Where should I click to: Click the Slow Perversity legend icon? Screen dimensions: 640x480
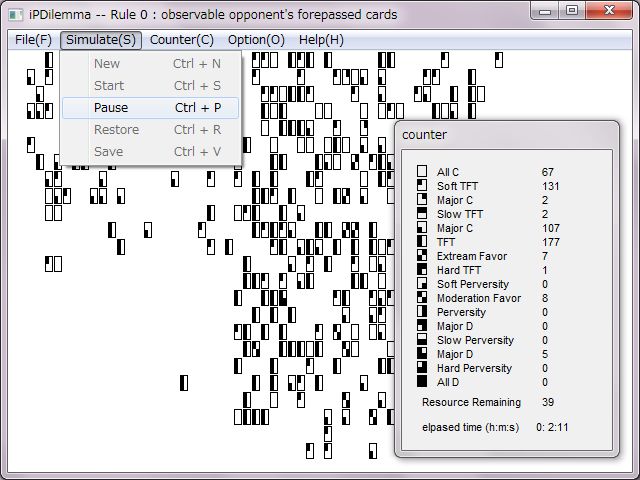click(x=422, y=339)
